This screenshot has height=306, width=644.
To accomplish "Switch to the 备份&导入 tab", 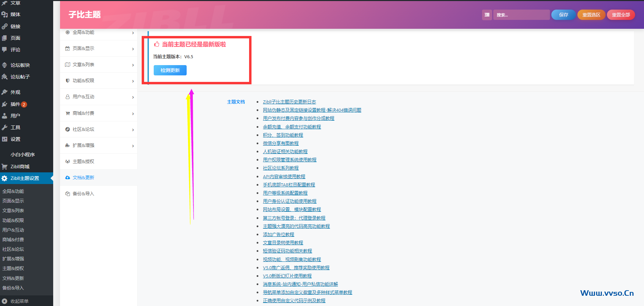I will coord(83,194).
